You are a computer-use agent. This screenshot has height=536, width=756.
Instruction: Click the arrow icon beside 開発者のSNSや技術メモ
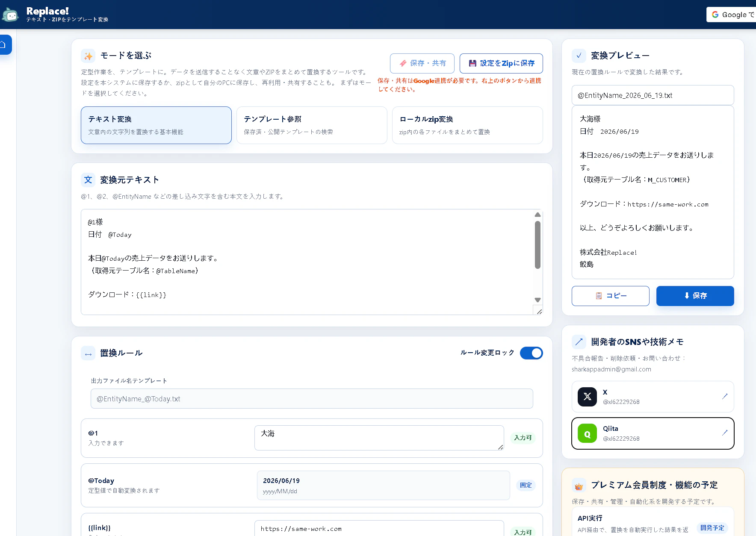pos(579,342)
